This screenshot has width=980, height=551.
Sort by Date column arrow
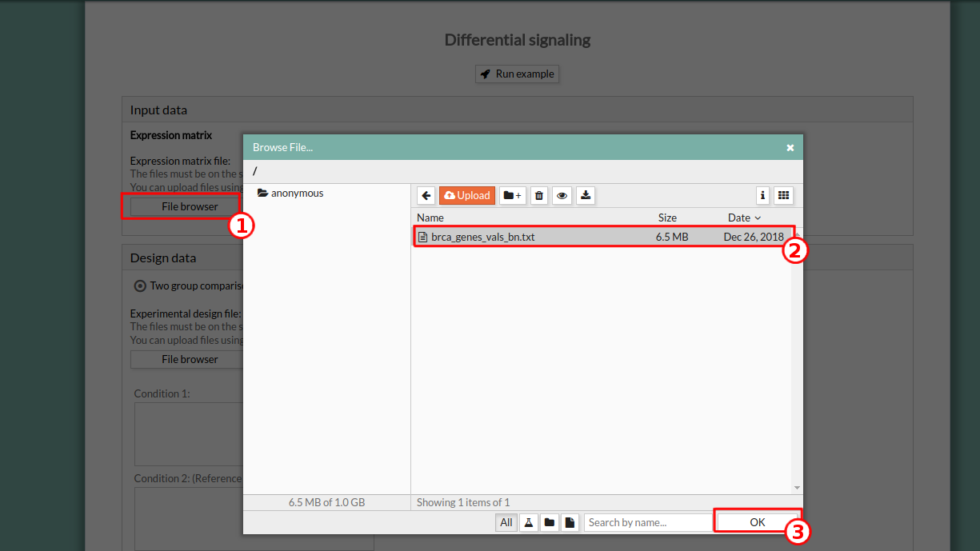click(758, 218)
